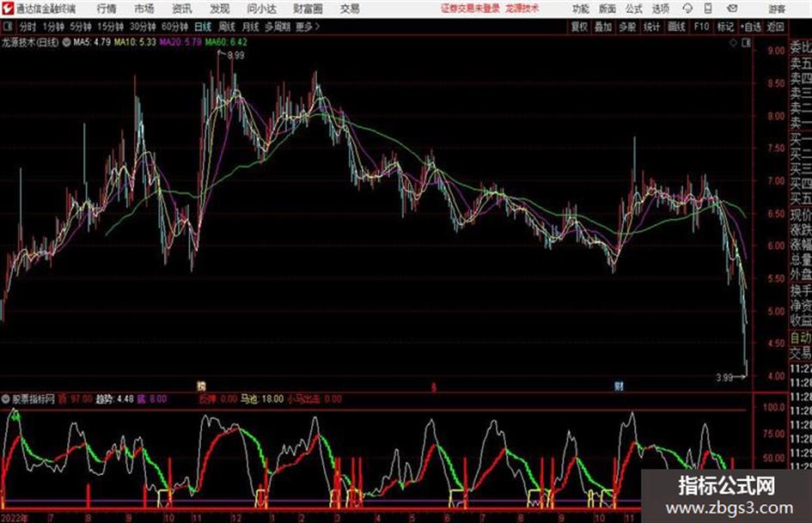The width and height of the screenshot is (812, 523).
Task: Open the 财富圈 menu
Action: (308, 9)
